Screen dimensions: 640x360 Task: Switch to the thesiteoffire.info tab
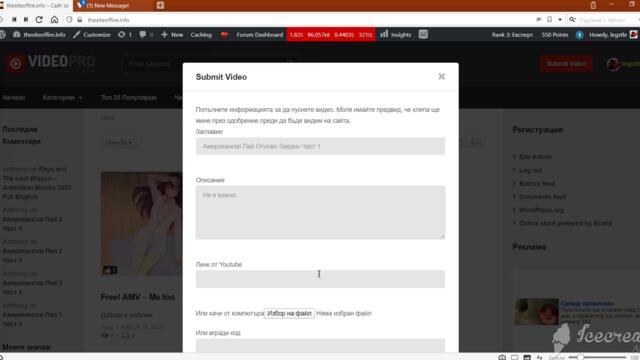[x=36, y=5]
